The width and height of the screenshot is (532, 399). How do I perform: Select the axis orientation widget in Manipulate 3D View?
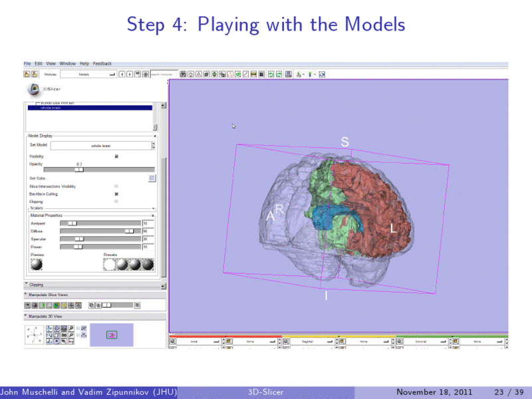click(34, 334)
